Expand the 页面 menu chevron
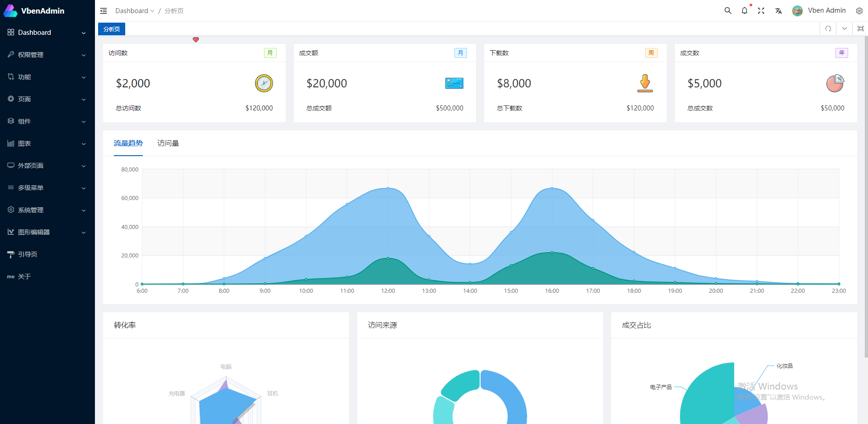Viewport: 868px width, 424px height. tap(84, 100)
